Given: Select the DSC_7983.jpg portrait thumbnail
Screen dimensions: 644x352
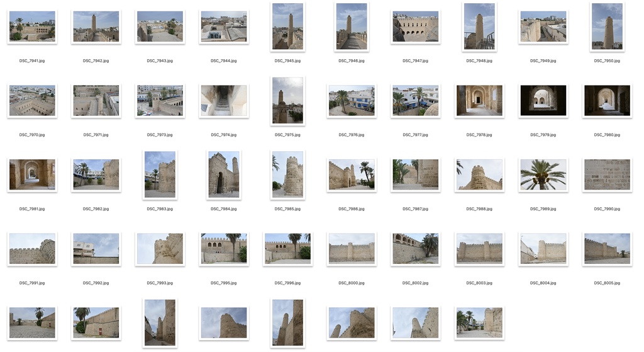Looking at the screenshot, I should point(160,175).
